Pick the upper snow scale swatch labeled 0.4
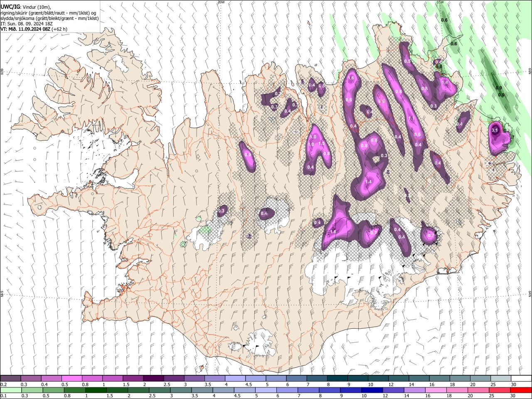This screenshot has width=532, height=399. pos(51,378)
